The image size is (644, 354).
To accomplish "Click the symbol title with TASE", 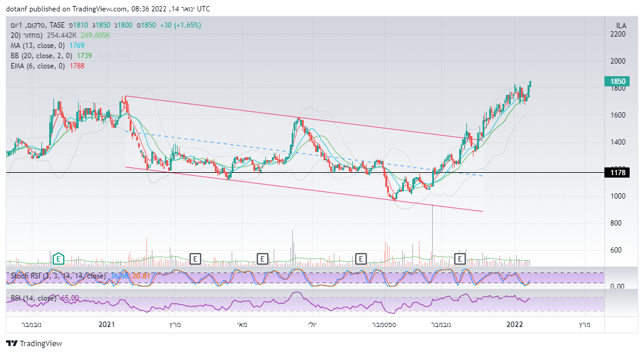I will click(x=38, y=25).
